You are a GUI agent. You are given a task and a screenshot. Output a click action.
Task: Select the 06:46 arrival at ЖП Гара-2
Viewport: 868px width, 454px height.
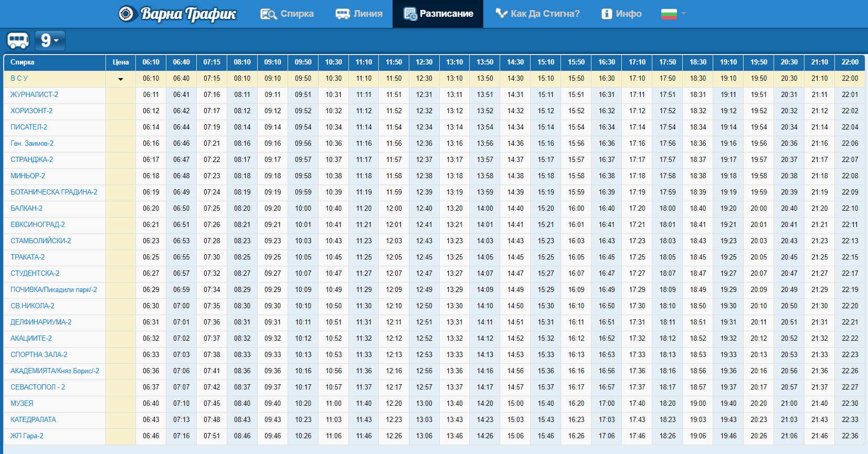point(151,436)
